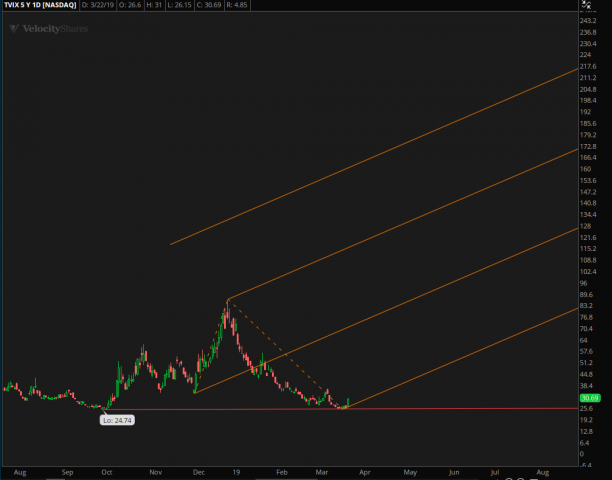Click the 128 price axis label
This screenshot has width=612, height=480.
tap(585, 226)
